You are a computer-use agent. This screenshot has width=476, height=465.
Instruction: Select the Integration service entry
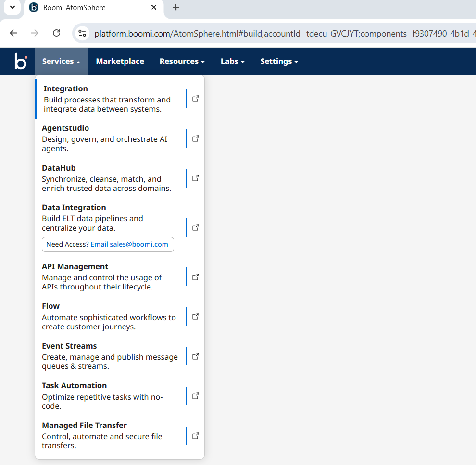[107, 99]
